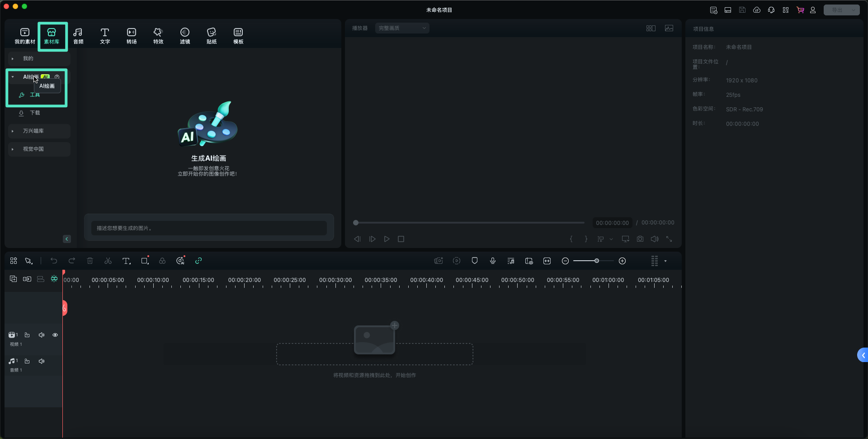The height and width of the screenshot is (439, 868).
Task: Click the trash delete icon in timeline toolbar
Action: click(x=90, y=261)
